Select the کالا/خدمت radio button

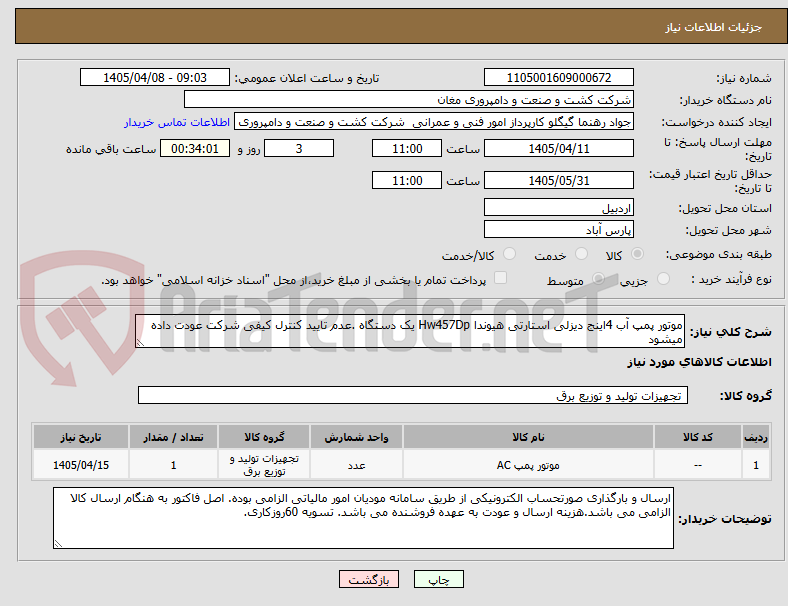pos(510,254)
